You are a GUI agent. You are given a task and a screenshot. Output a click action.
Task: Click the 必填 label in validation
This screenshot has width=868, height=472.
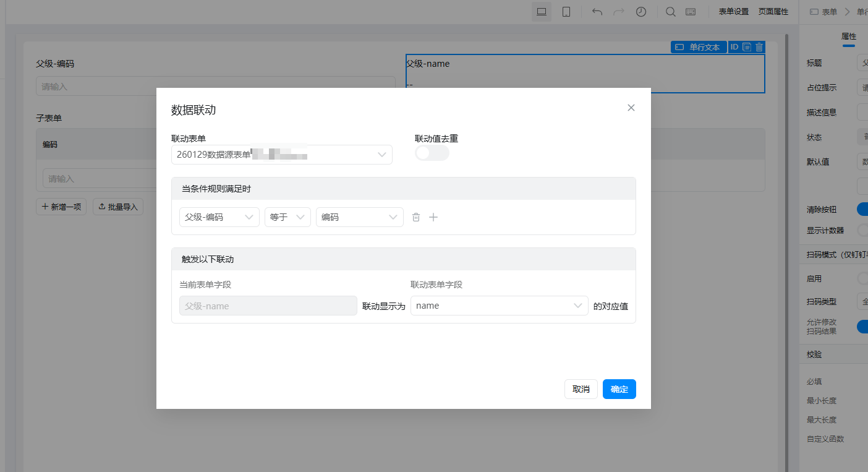point(814,382)
